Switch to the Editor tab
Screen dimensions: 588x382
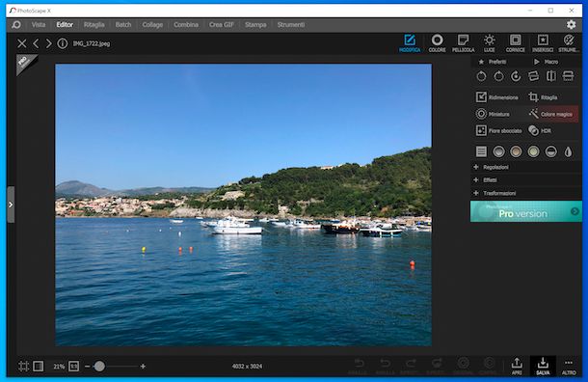coord(65,25)
